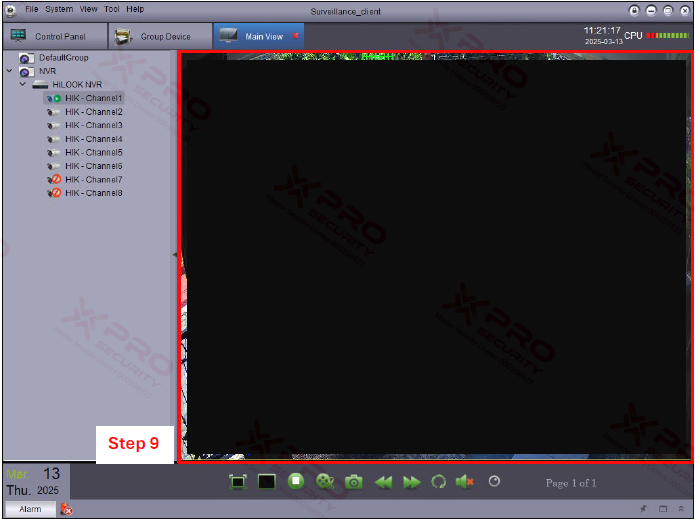Select HIK - Channel2 camera
Image resolution: width=695 pixels, height=519 pixels.
tap(94, 112)
